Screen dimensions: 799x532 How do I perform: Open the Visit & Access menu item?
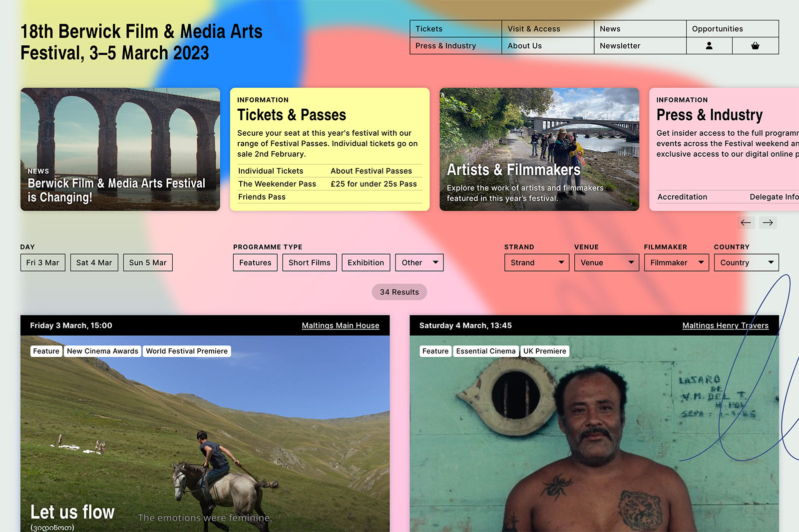(548, 29)
